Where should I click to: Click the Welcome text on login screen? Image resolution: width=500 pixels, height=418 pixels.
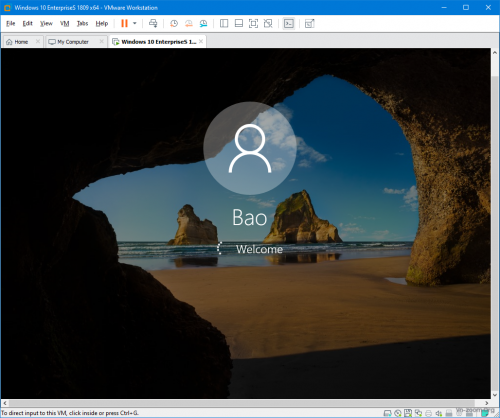259,249
